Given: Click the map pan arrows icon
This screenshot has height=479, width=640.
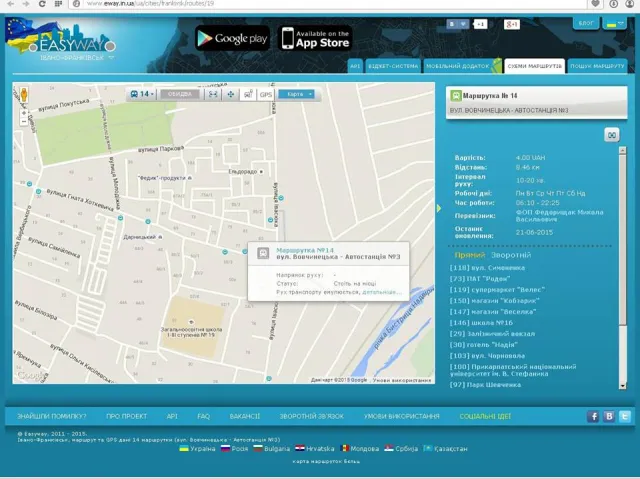Looking at the screenshot, I should pyautogui.click(x=231, y=94).
